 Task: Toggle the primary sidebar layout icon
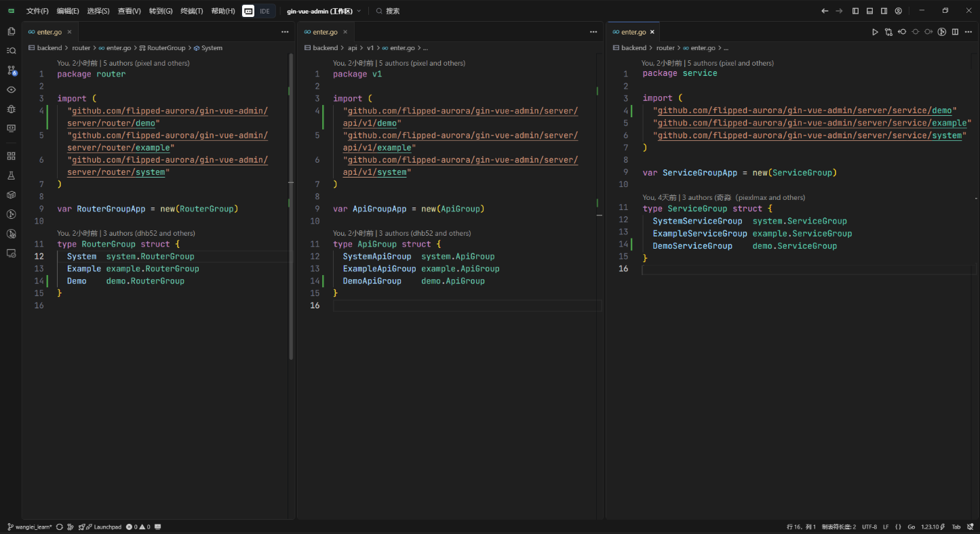point(855,11)
